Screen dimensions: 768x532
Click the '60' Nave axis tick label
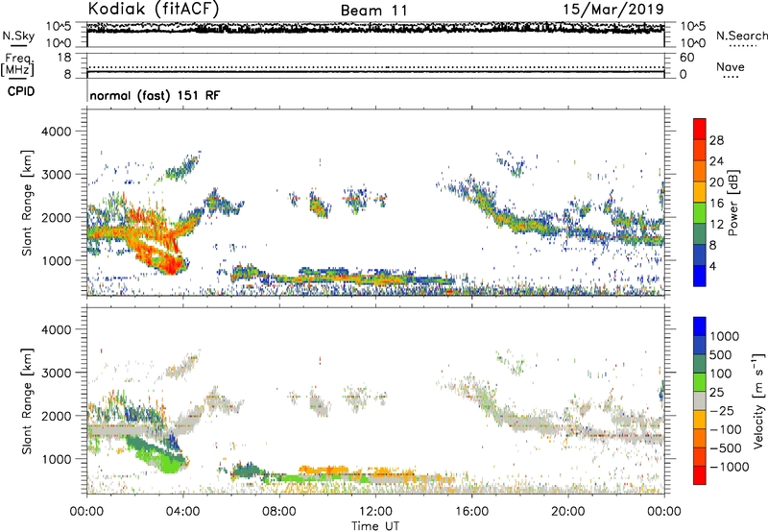[686, 58]
